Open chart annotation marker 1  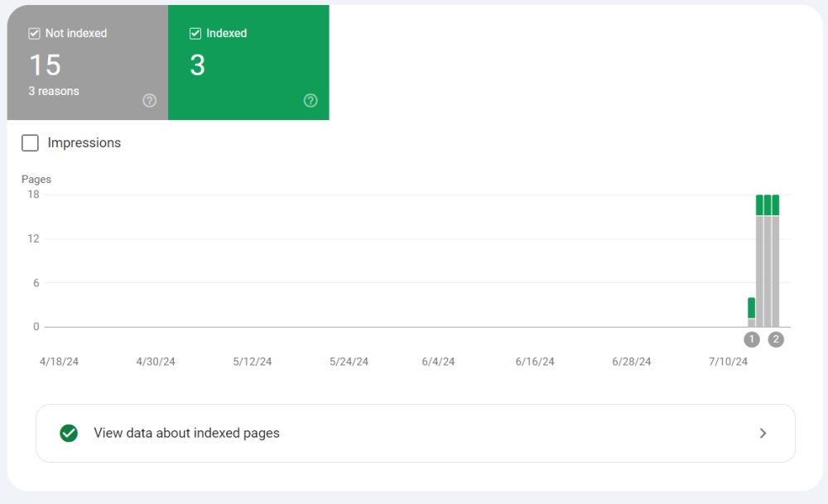coord(752,339)
